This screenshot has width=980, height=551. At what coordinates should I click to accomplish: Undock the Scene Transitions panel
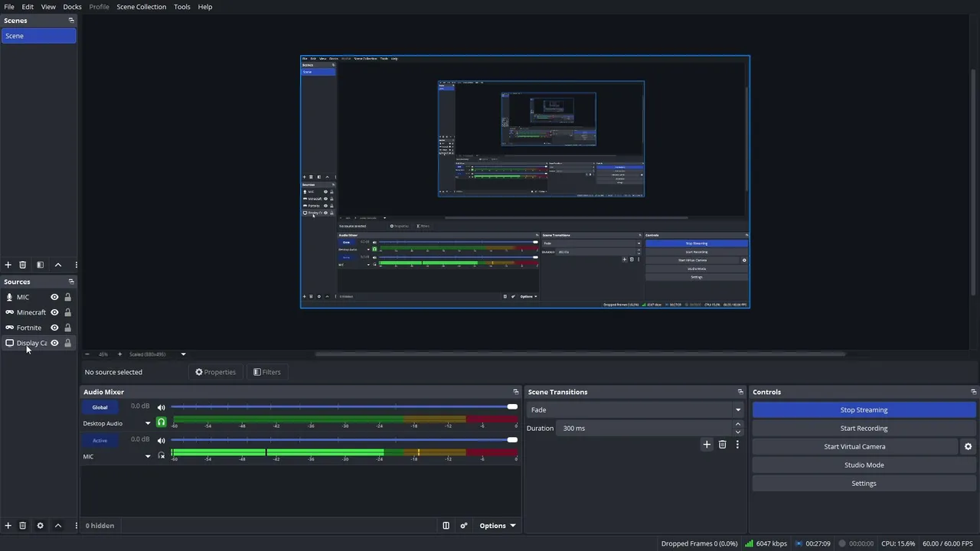click(740, 392)
